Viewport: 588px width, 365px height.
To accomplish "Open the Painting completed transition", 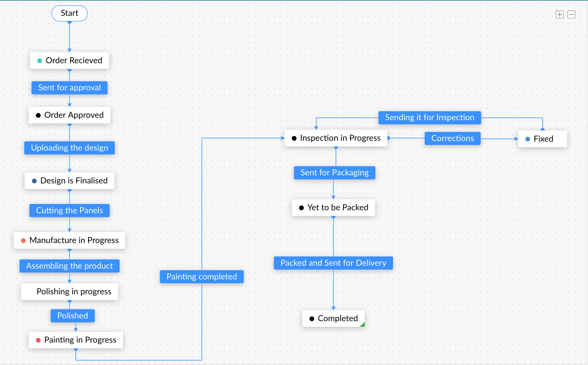I will click(x=202, y=277).
